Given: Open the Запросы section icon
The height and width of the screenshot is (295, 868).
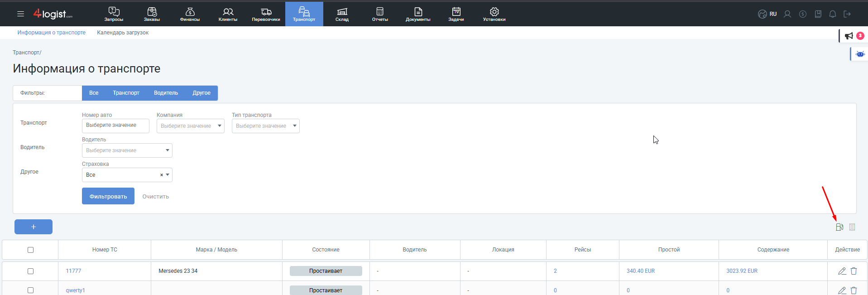Looking at the screenshot, I should 114,14.
